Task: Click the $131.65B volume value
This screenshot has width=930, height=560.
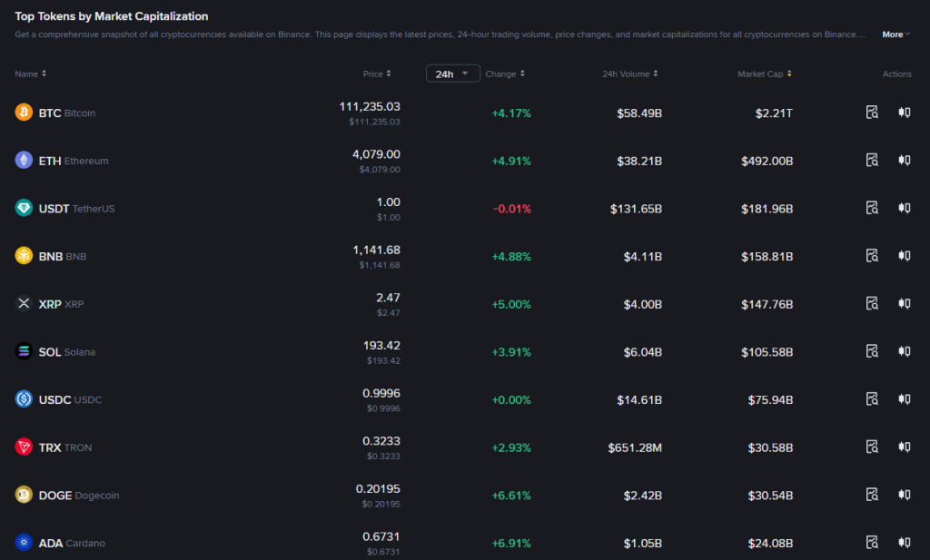Action: coord(636,209)
